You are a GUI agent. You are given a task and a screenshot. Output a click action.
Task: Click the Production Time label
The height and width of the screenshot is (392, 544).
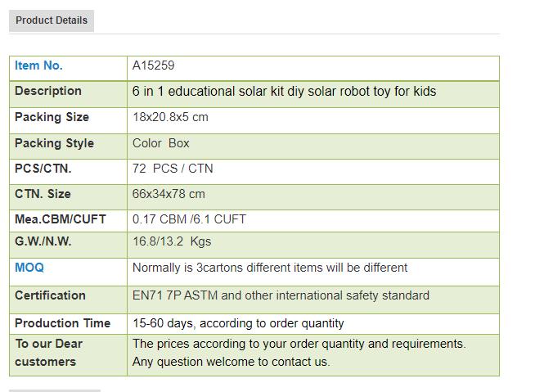(62, 323)
